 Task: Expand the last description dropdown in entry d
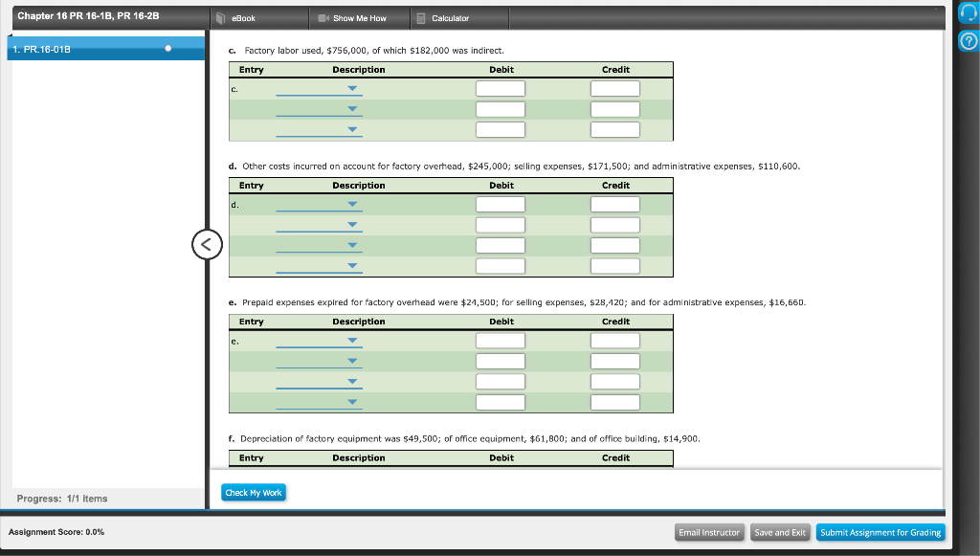coord(352,265)
